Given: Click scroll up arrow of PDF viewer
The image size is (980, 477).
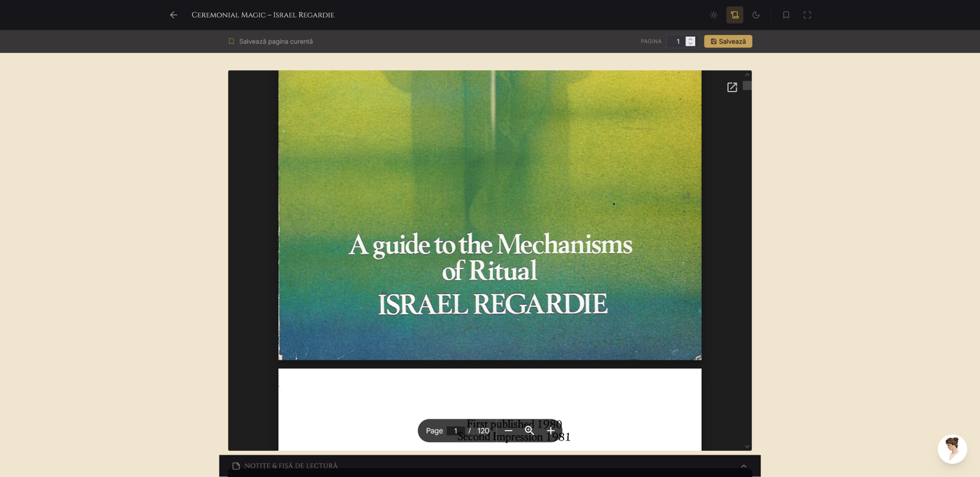Looking at the screenshot, I should [x=747, y=75].
